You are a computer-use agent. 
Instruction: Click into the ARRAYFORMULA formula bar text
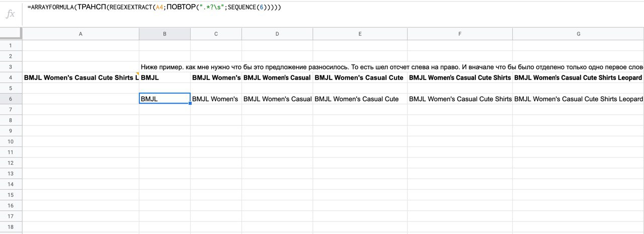(x=154, y=8)
